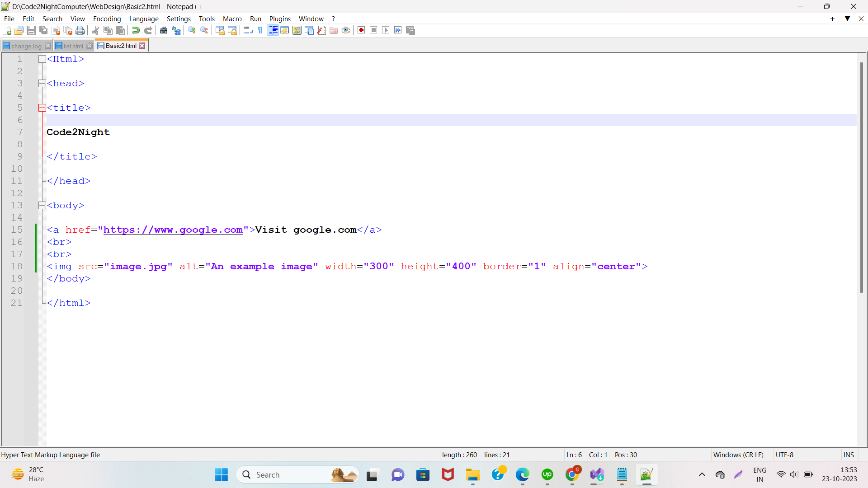
Task: Toggle the Folder as Workspace panel
Action: click(x=334, y=30)
